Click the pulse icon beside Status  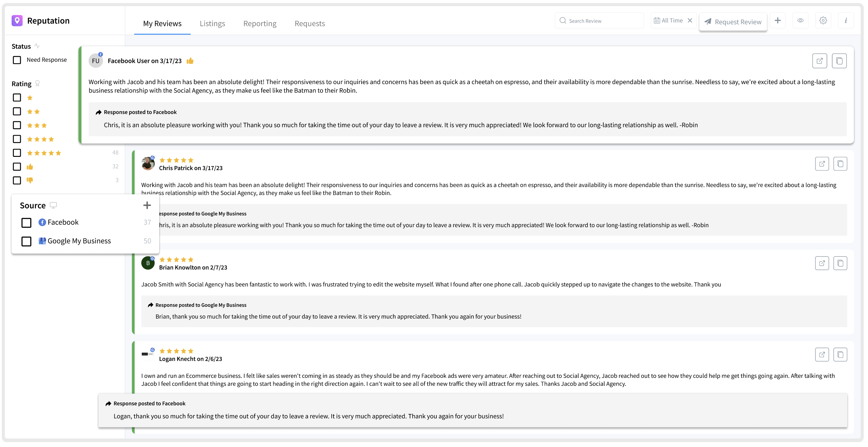coord(37,46)
